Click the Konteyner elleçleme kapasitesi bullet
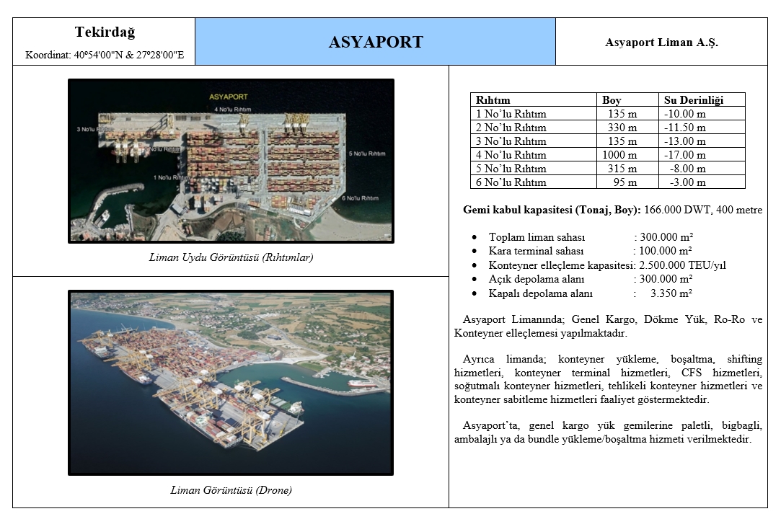 click(599, 265)
